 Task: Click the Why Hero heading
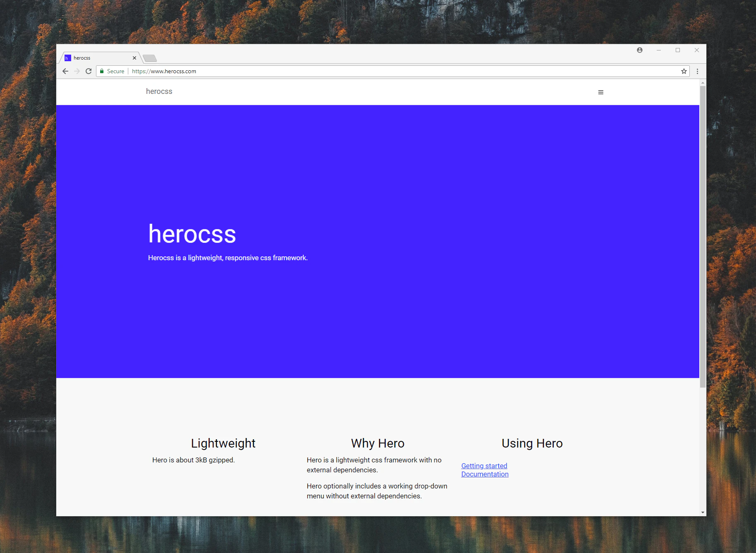point(377,443)
